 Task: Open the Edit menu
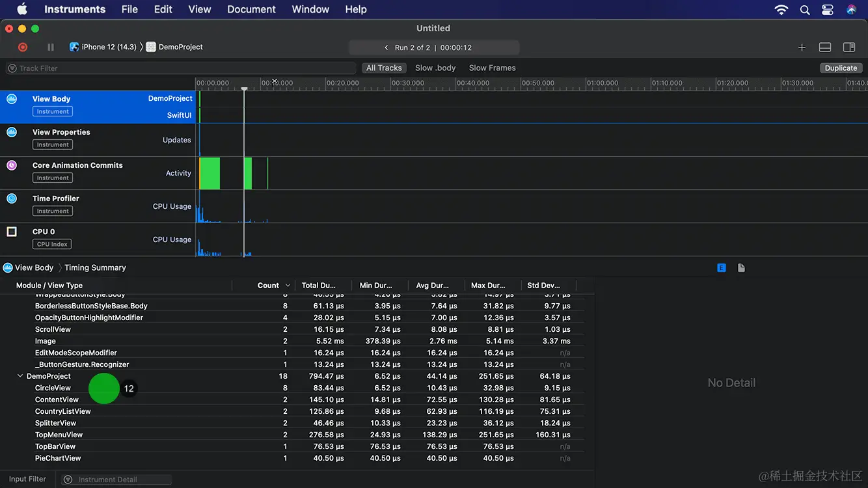pyautogui.click(x=163, y=9)
